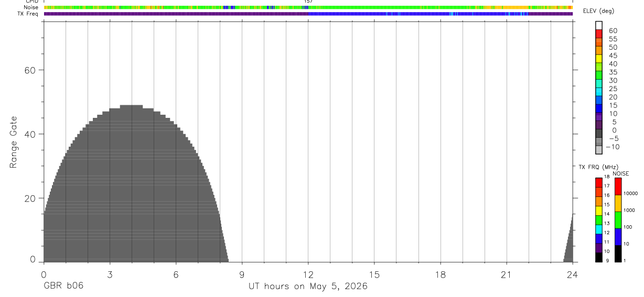644x297 pixels.
Task: Click light gray bottom swatch of ELEV bar
Action: click(x=598, y=150)
